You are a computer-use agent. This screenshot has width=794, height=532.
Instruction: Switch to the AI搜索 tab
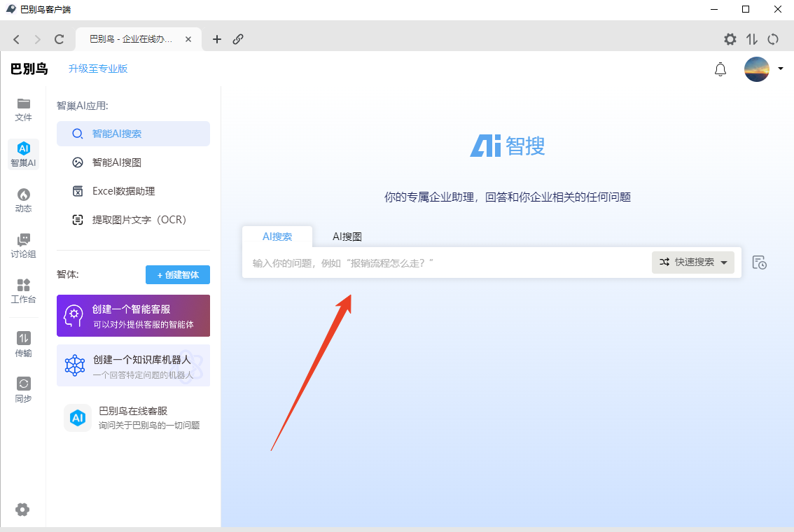coord(277,237)
